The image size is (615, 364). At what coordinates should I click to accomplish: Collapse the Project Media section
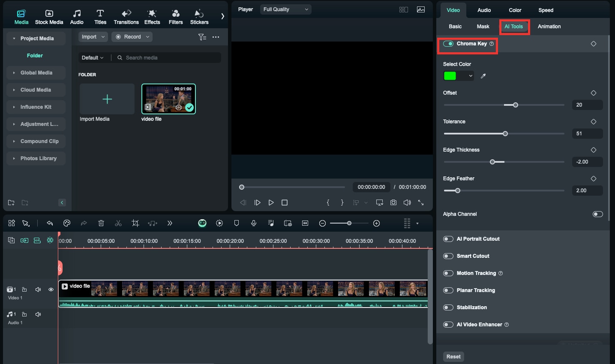click(x=14, y=39)
